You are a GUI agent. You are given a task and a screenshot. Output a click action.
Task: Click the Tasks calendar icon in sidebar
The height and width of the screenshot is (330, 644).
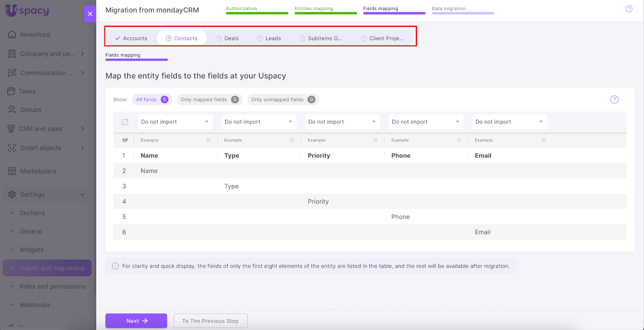tap(11, 91)
